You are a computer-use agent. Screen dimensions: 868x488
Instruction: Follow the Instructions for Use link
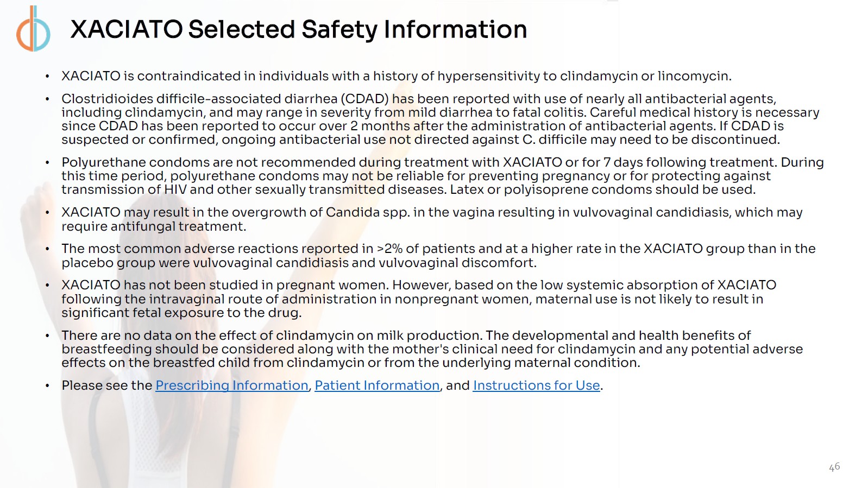coord(536,385)
